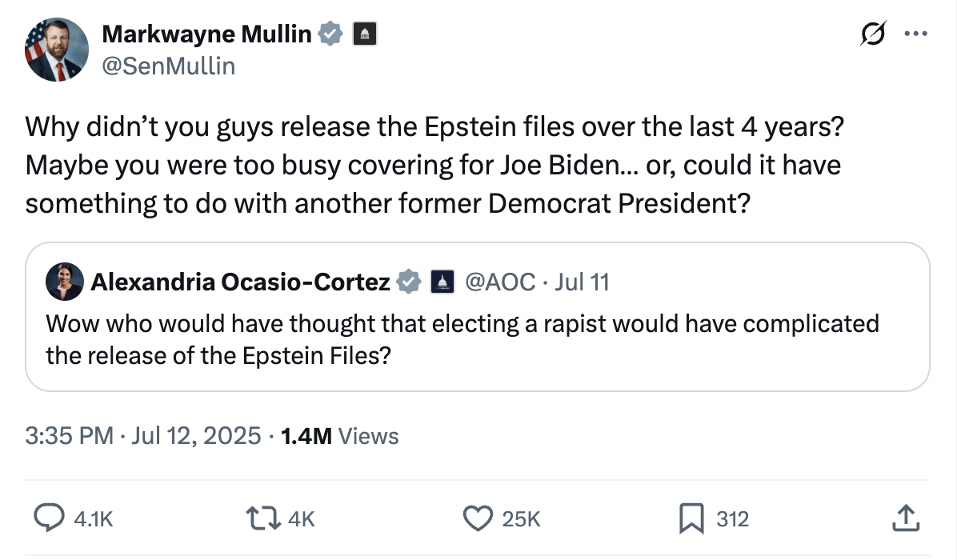Click the @SenMullin handle

[x=168, y=66]
